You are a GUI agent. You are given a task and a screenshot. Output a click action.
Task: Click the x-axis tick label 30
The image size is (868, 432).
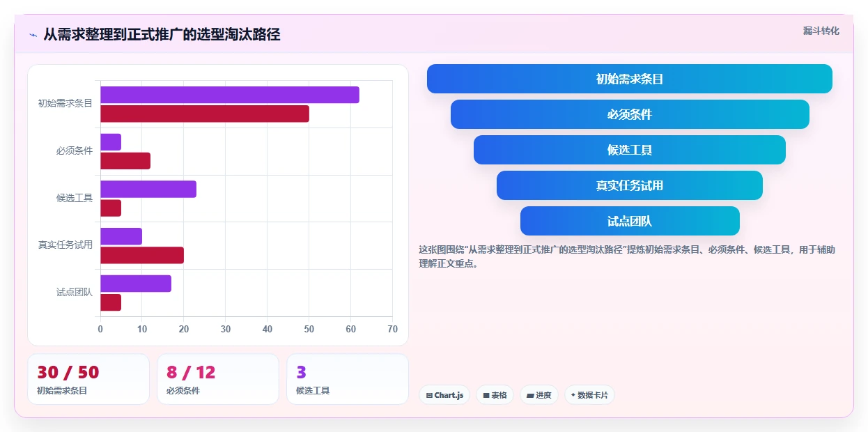click(226, 329)
